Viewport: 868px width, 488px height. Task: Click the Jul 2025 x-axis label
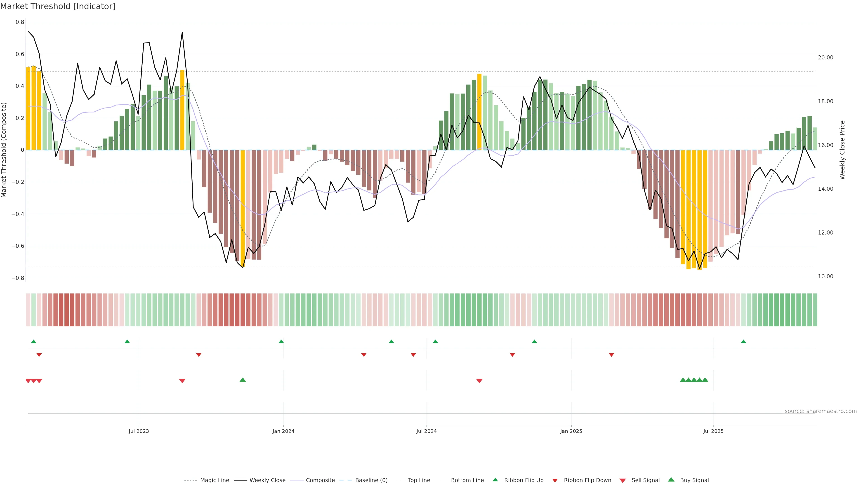tap(713, 431)
